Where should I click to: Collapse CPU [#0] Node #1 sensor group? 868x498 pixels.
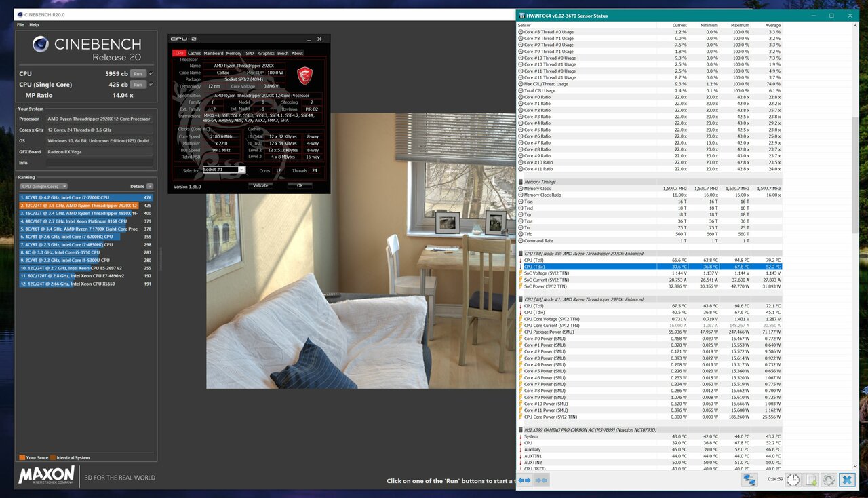pyautogui.click(x=521, y=299)
